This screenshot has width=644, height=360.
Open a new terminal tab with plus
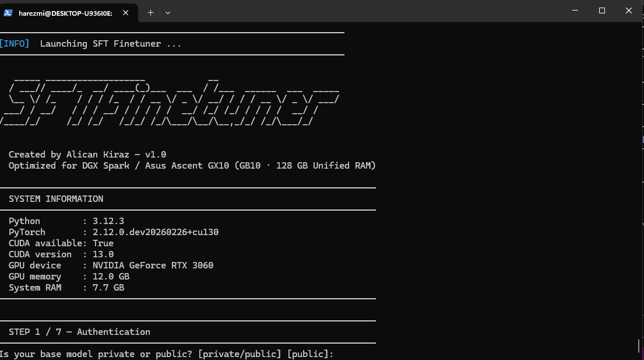pos(151,13)
